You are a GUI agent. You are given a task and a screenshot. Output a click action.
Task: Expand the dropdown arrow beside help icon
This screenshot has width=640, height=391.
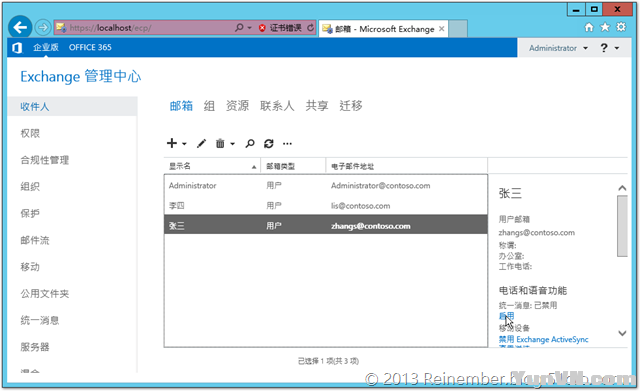617,48
